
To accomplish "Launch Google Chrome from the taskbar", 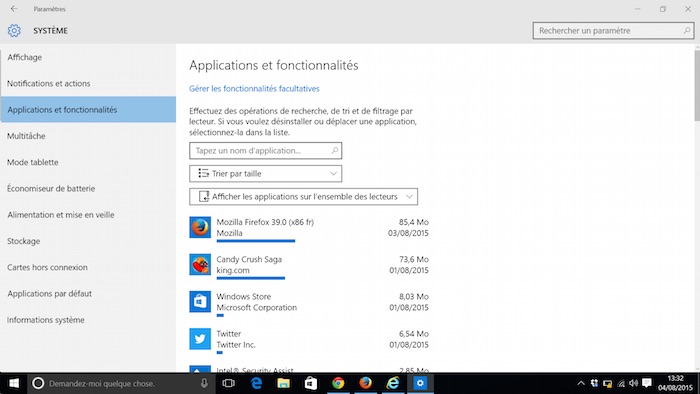I will point(338,383).
